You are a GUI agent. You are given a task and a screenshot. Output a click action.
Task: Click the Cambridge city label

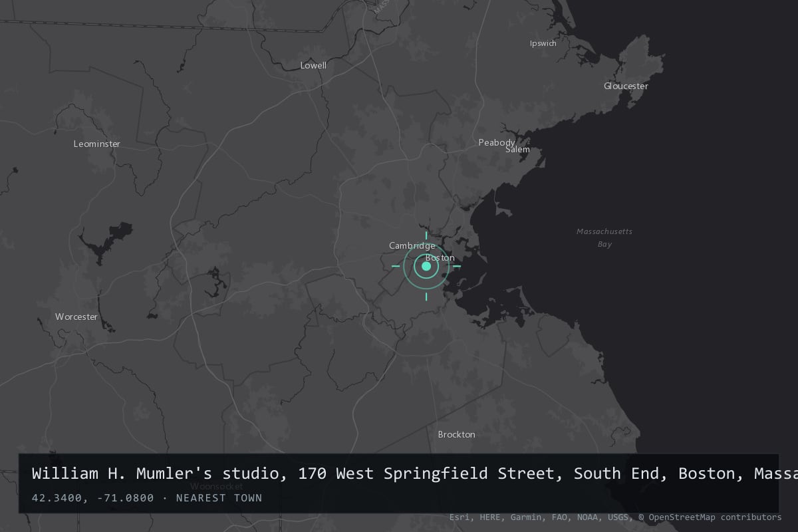click(x=412, y=246)
